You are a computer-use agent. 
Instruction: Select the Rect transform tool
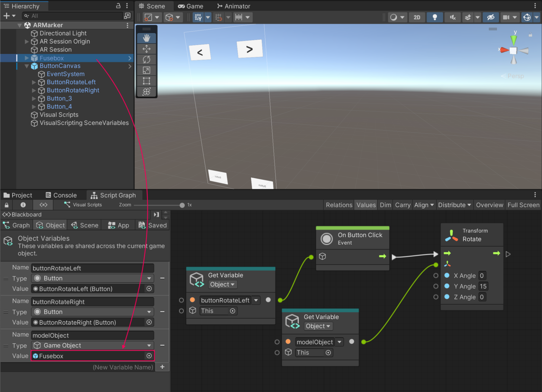click(x=146, y=81)
